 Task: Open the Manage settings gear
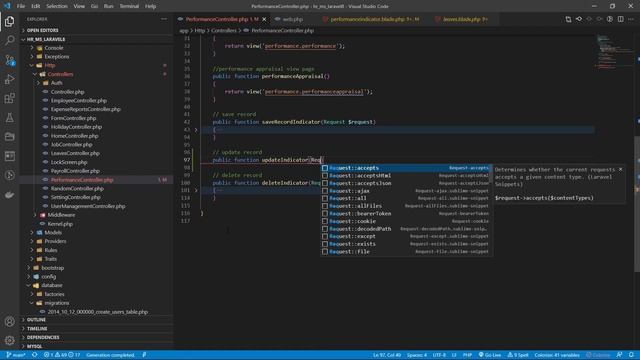[x=9, y=340]
